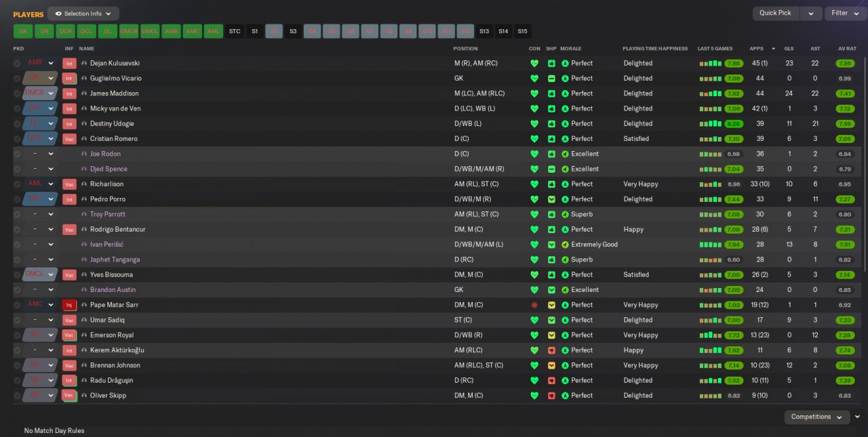Select the GK position slot

coord(23,31)
